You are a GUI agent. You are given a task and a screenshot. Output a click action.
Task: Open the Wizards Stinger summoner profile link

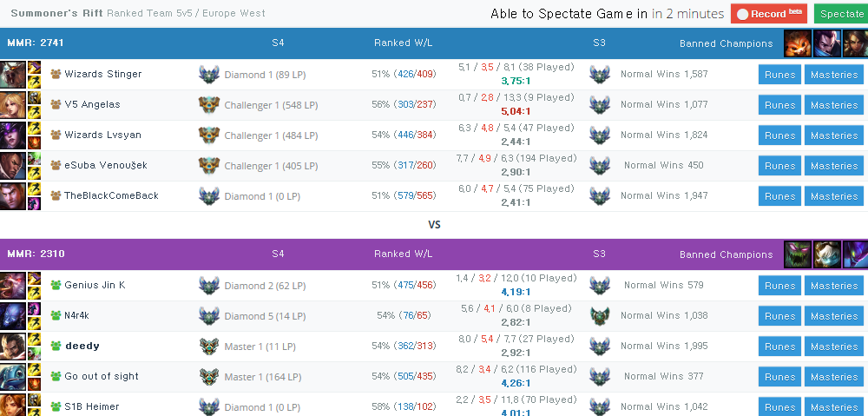pos(103,74)
